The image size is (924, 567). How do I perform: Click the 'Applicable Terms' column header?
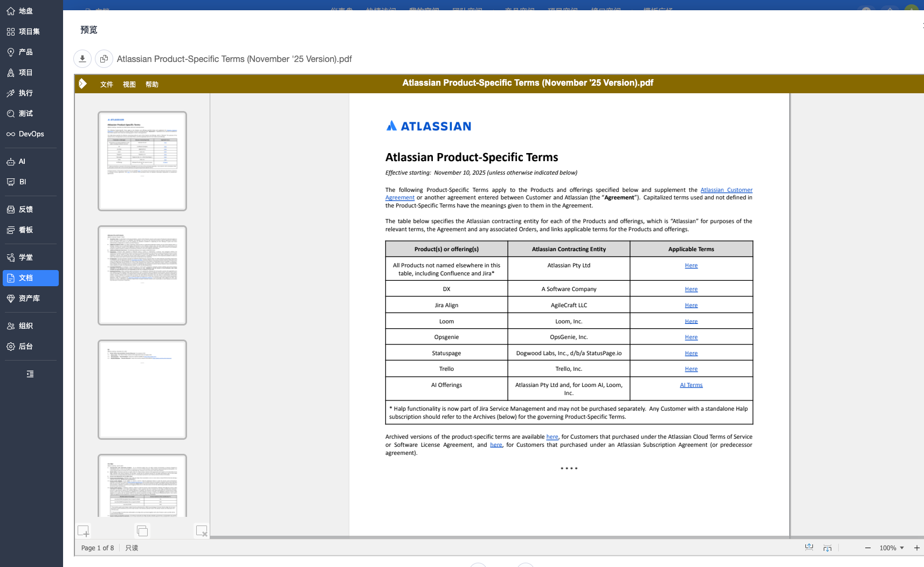[691, 249]
